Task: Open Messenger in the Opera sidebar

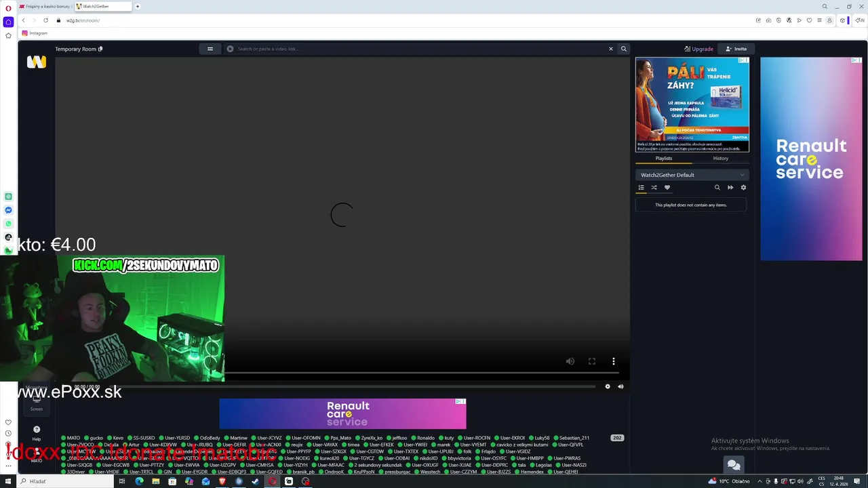Action: (x=8, y=210)
